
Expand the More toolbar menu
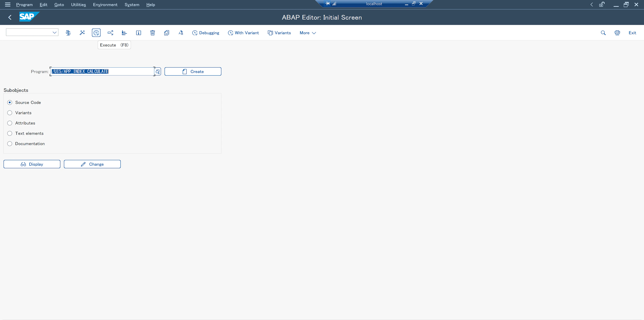coord(308,33)
